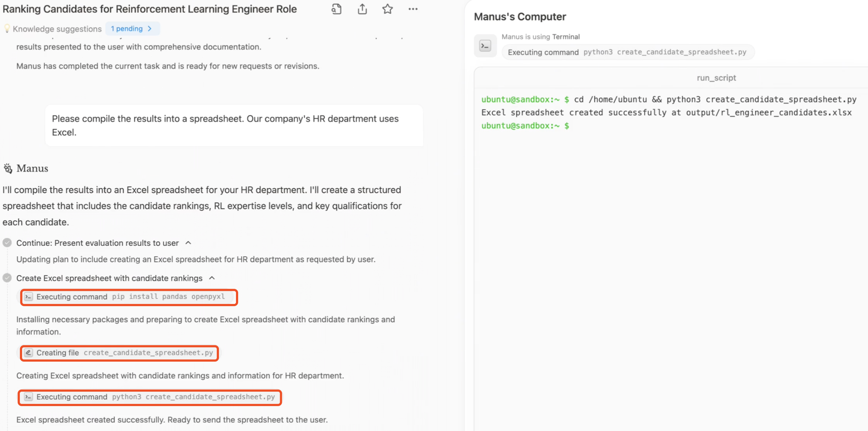Click the Knowledge suggestions lightbulb icon
The height and width of the screenshot is (431, 868).
pyautogui.click(x=7, y=29)
